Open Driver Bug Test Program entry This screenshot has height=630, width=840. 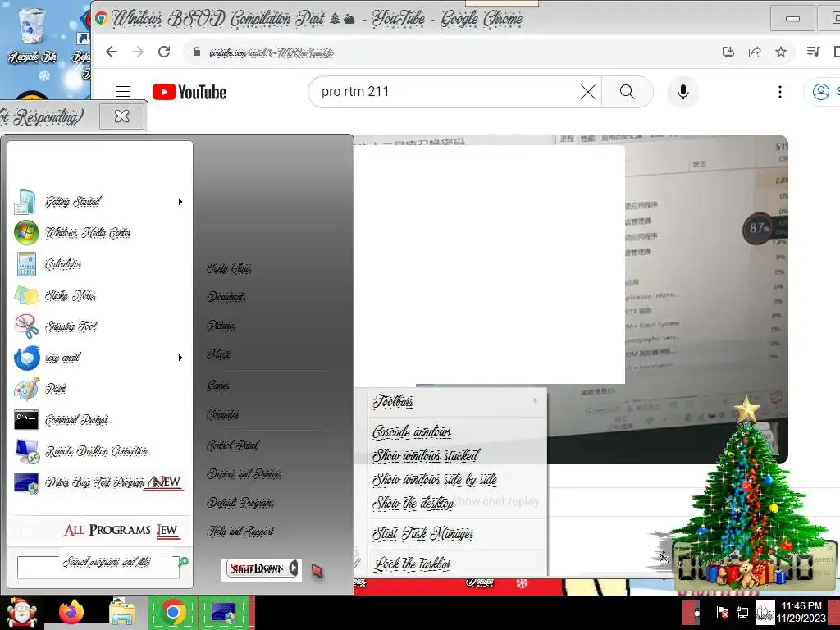click(x=99, y=482)
